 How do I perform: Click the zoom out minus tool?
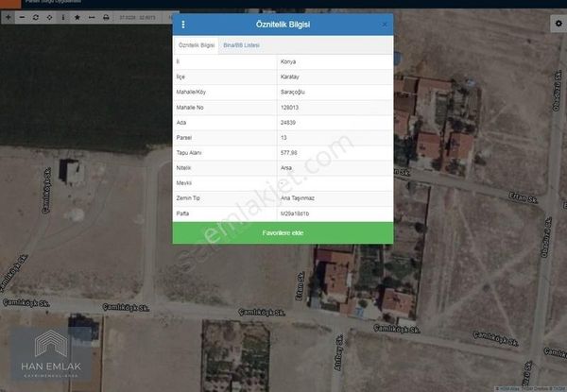pos(22,17)
